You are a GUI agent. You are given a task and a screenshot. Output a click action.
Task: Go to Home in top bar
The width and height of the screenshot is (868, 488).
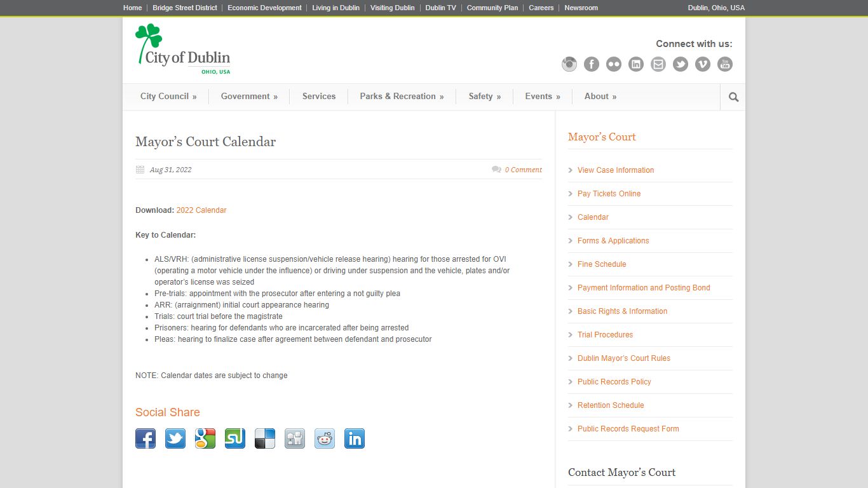coord(132,8)
